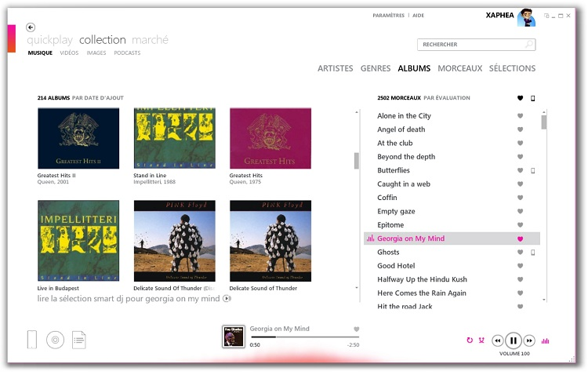Viewport: 588px width, 375px height.
Task: Select Greatest Hits 1975 album cover
Action: click(x=270, y=138)
